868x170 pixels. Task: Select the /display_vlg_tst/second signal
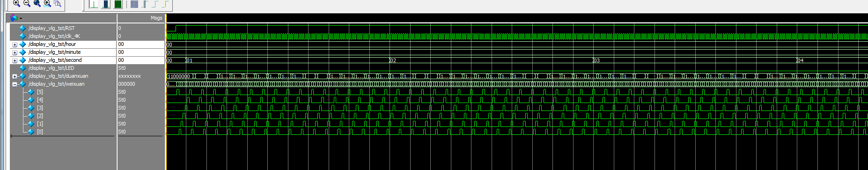[x=55, y=60]
